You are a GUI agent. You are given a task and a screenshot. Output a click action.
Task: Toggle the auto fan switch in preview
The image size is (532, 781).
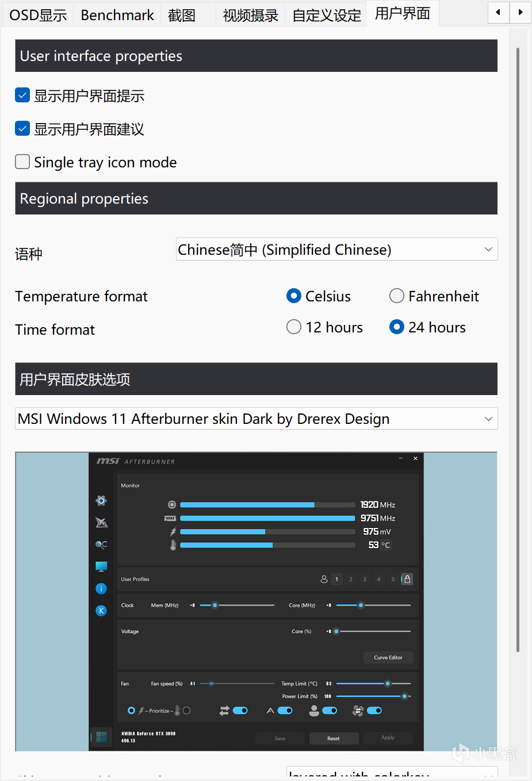tap(285, 711)
